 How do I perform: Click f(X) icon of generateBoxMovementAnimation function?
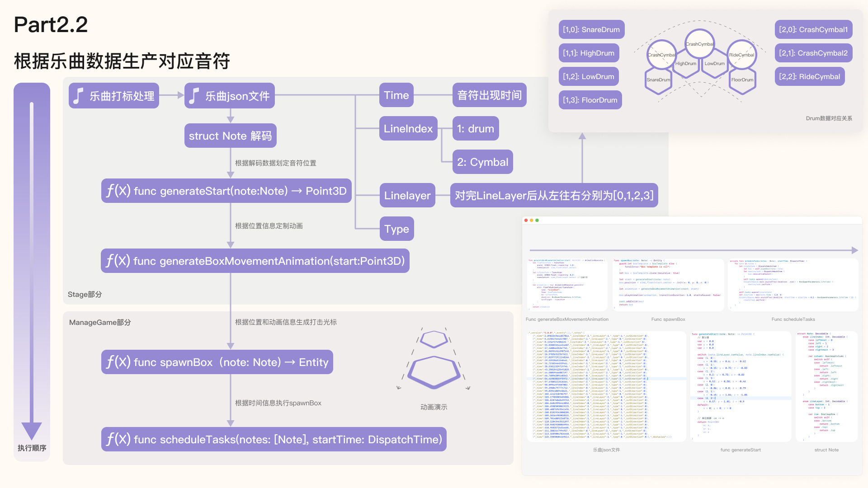coord(118,261)
